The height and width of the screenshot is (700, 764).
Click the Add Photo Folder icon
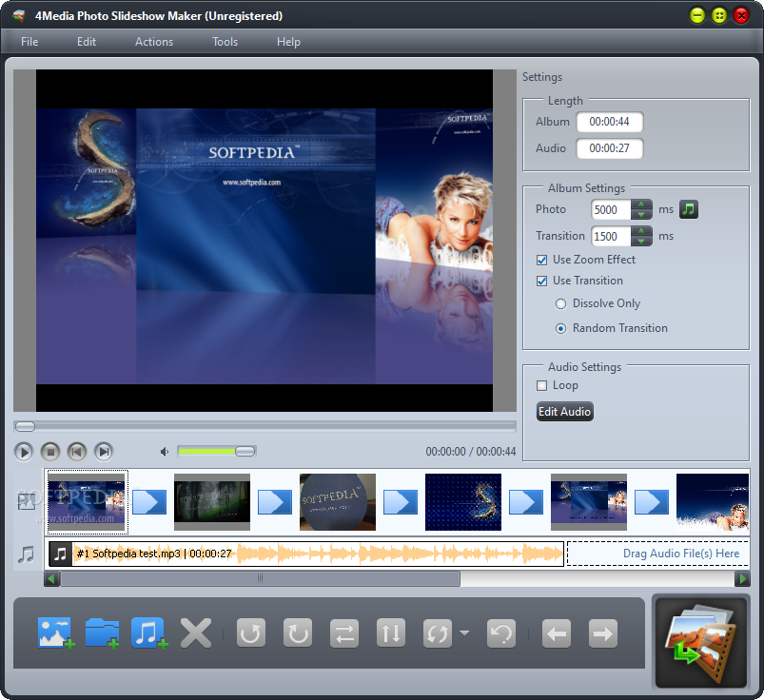[x=103, y=633]
